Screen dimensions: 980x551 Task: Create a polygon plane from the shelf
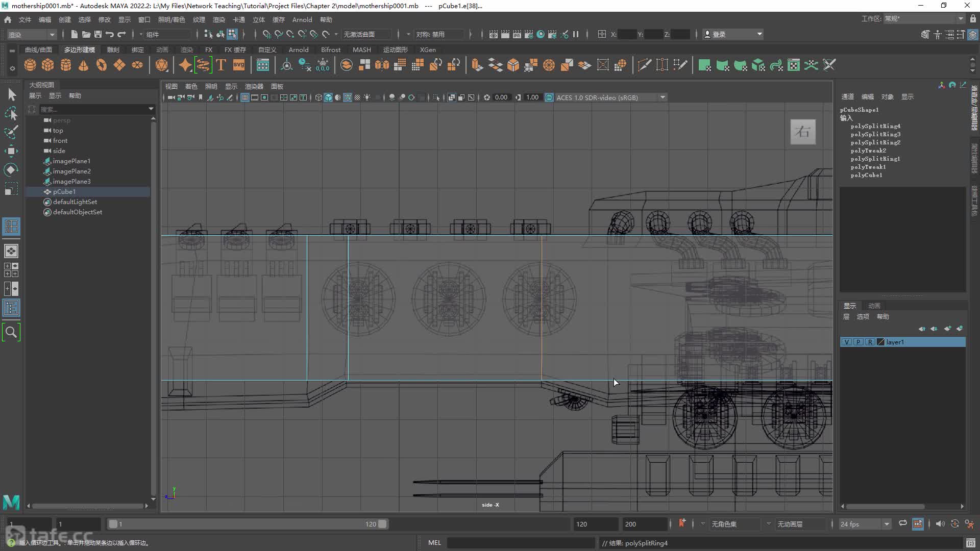(x=119, y=65)
